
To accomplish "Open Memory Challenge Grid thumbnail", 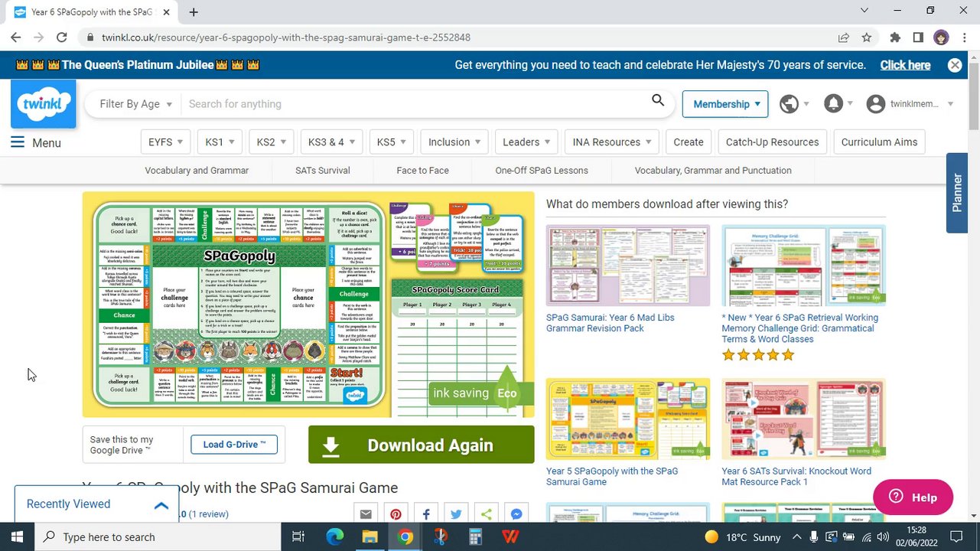I will 803,266.
